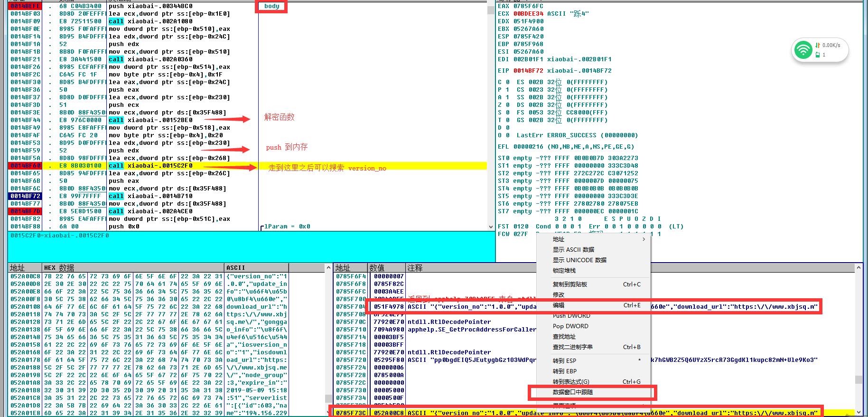
Task: Select current EIP row address 0014BF72 in disassembly
Action: (x=26, y=196)
